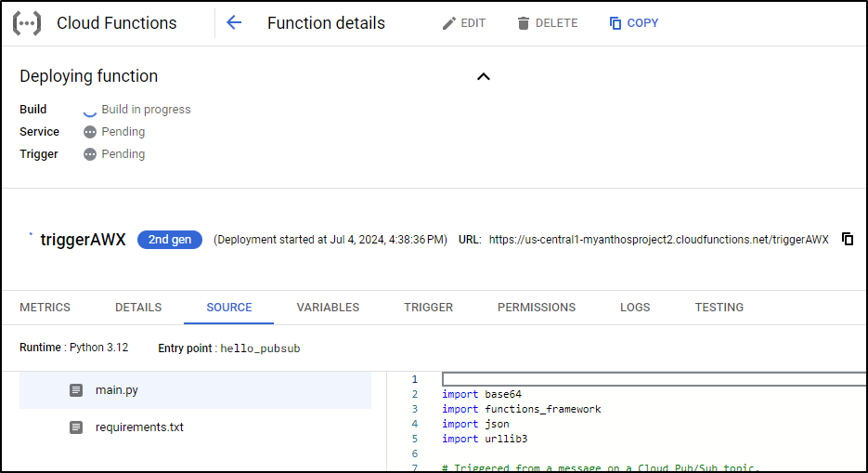The height and width of the screenshot is (473, 868).
Task: Click line 1 of the code editor
Action: 654,379
